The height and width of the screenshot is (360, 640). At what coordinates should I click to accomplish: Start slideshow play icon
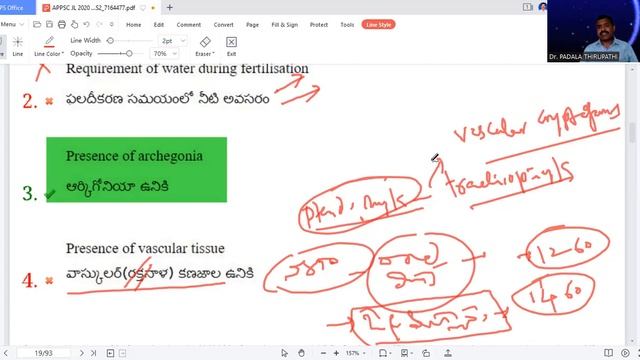(x=625, y=353)
